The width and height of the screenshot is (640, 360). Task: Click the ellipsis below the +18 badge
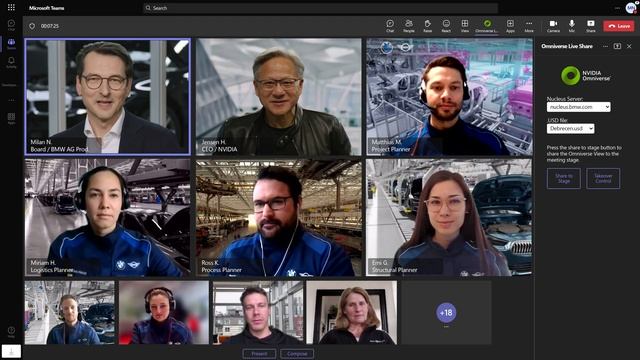point(446,327)
